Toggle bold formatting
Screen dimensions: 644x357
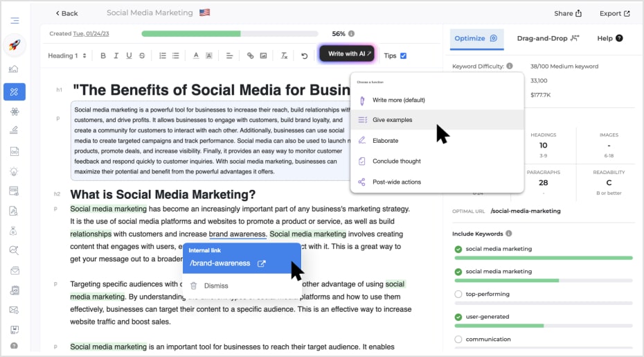click(x=103, y=55)
